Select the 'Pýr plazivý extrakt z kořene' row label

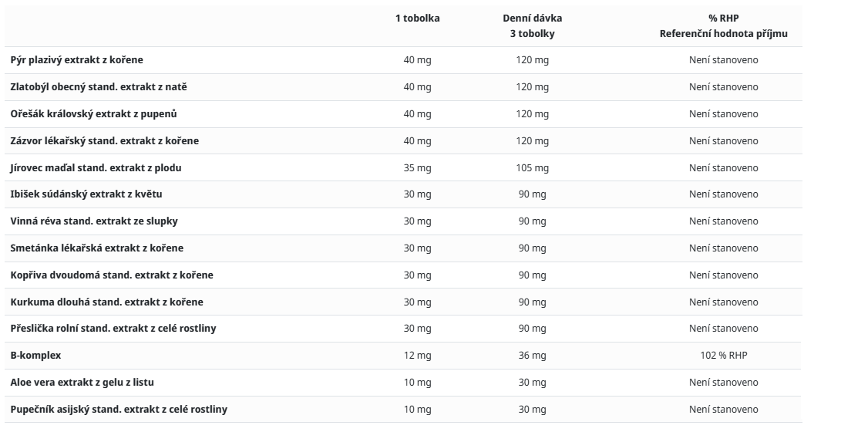(76, 60)
